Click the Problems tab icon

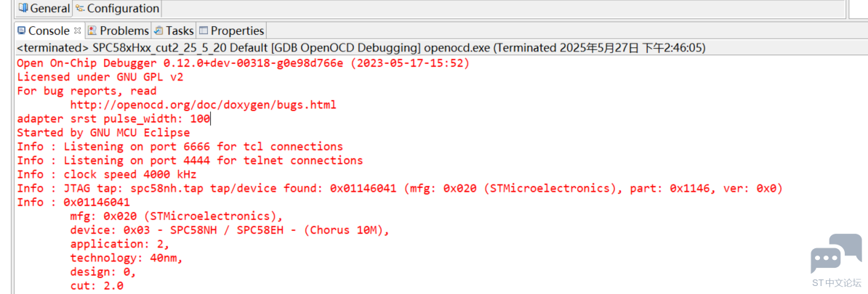click(92, 30)
